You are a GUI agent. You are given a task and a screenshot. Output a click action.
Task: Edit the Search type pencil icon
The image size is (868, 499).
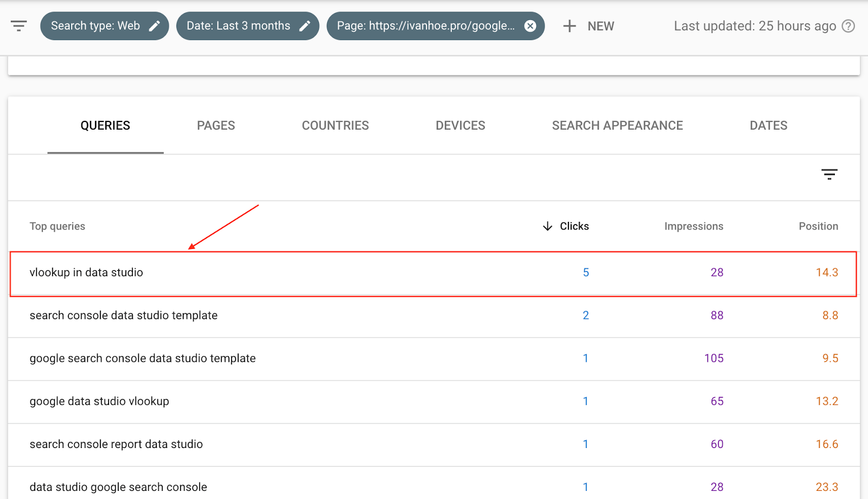(155, 26)
